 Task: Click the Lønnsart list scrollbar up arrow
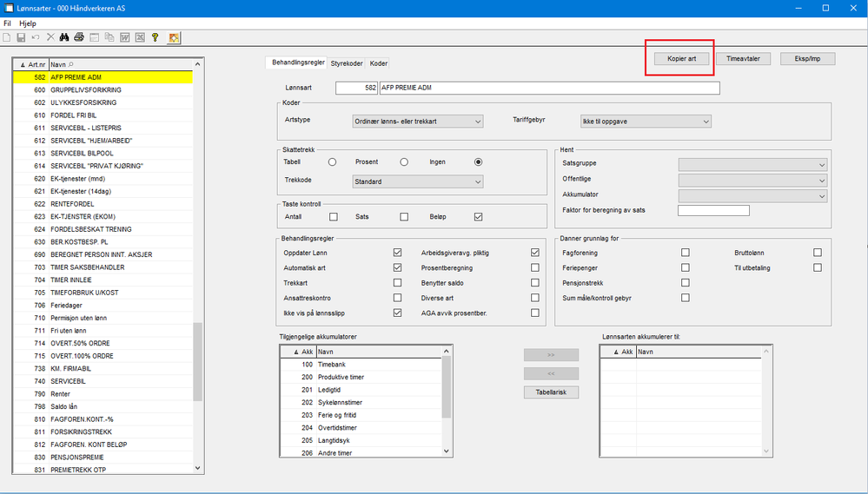tap(197, 65)
